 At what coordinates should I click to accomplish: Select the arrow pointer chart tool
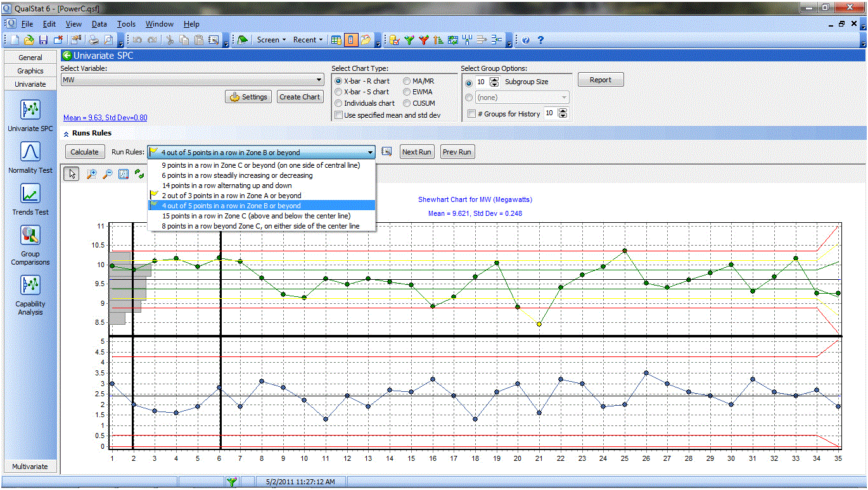pyautogui.click(x=72, y=174)
